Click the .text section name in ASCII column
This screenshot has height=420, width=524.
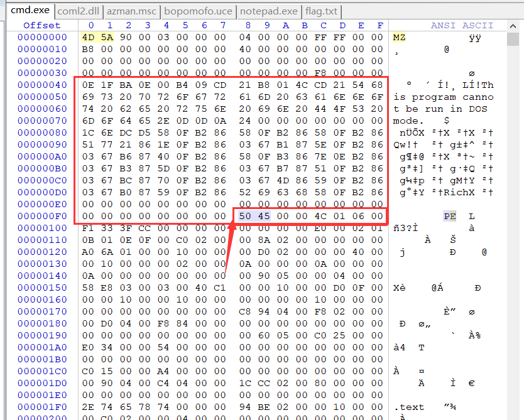tap(409, 407)
